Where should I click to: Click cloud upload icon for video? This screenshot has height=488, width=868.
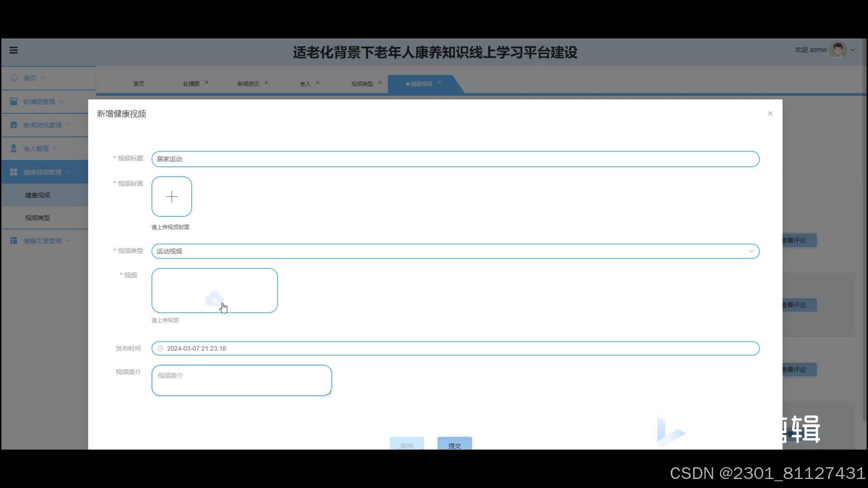tap(214, 299)
